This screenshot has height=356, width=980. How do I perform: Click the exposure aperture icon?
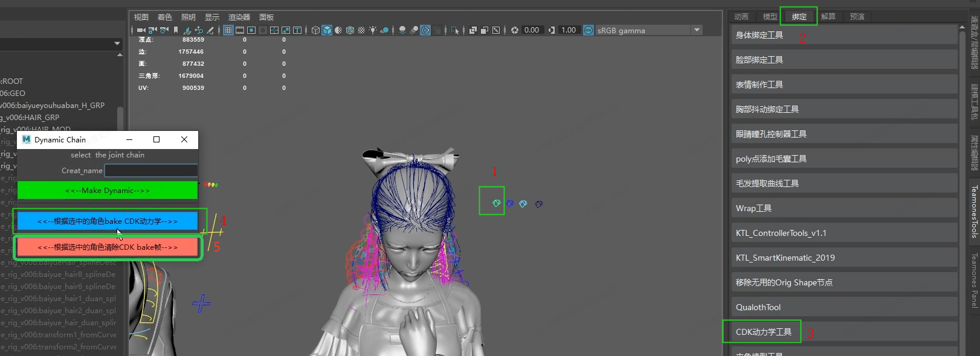pos(515,30)
